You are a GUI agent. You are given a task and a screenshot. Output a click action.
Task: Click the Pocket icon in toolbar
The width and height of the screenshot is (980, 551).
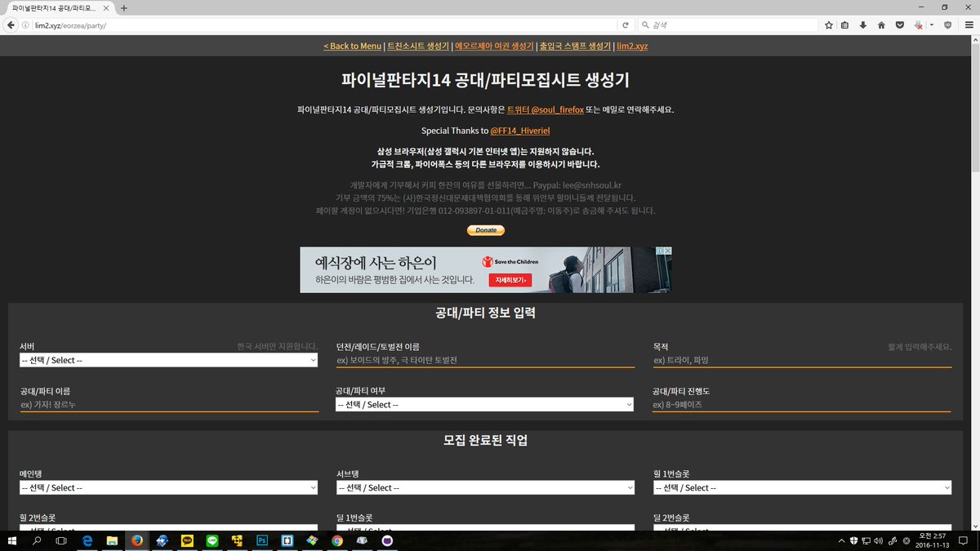[899, 25]
